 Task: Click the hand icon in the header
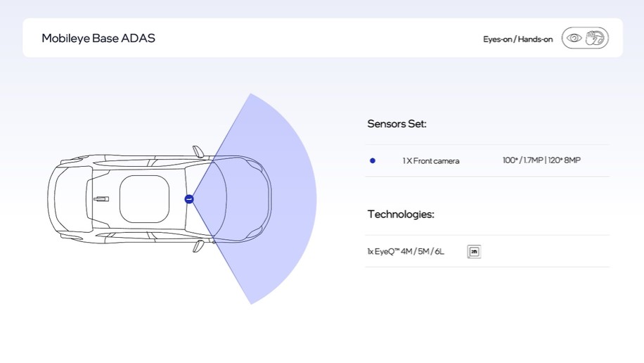pos(595,38)
